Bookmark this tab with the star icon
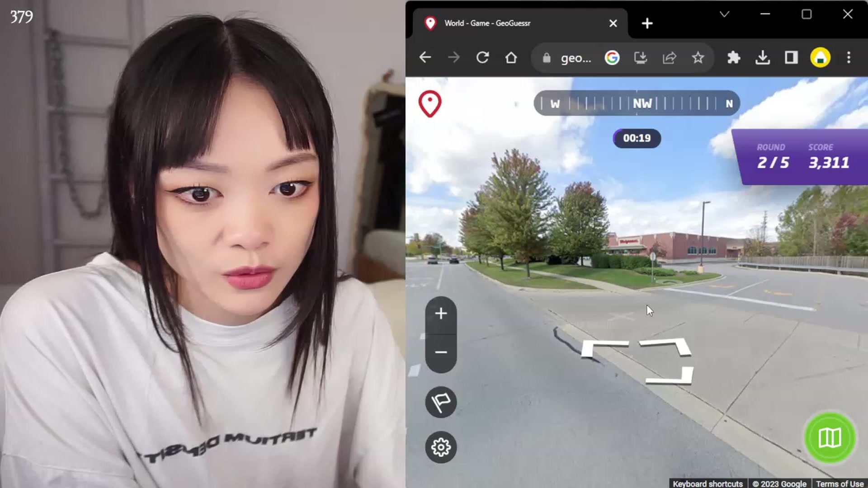 point(698,57)
